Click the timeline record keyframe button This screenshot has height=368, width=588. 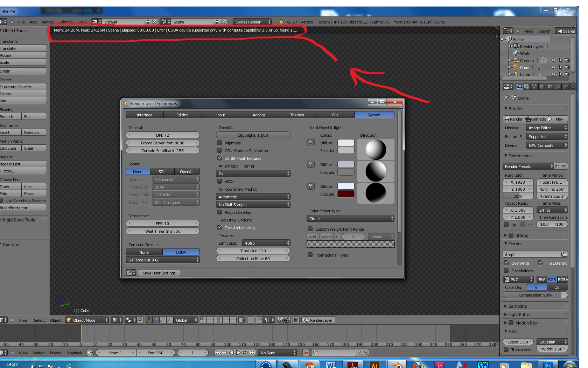[x=306, y=353]
